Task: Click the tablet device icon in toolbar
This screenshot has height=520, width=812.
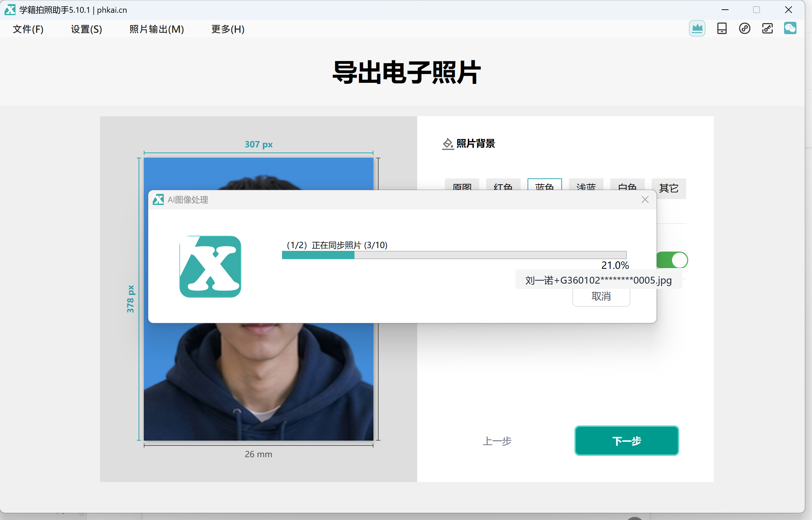Action: pyautogui.click(x=722, y=28)
